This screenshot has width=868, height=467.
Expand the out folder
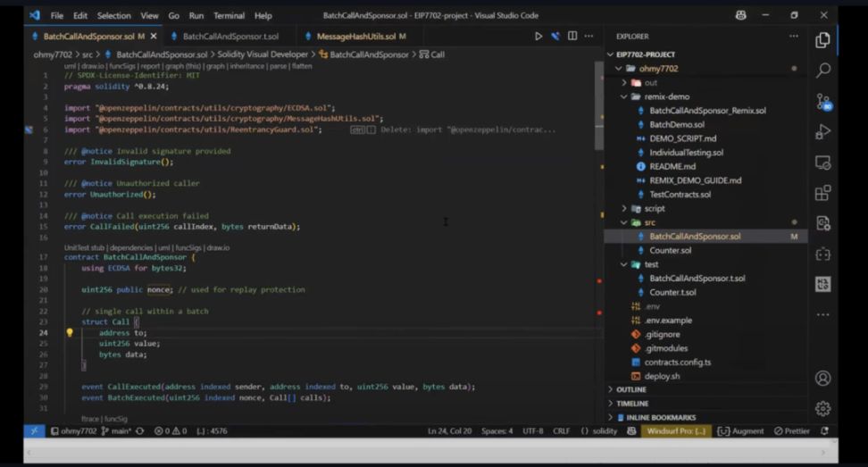click(x=650, y=82)
